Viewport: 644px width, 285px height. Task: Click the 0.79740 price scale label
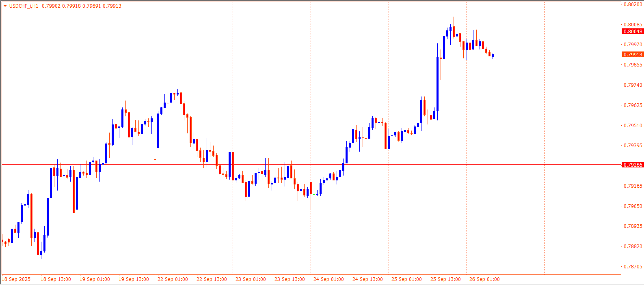(633, 85)
